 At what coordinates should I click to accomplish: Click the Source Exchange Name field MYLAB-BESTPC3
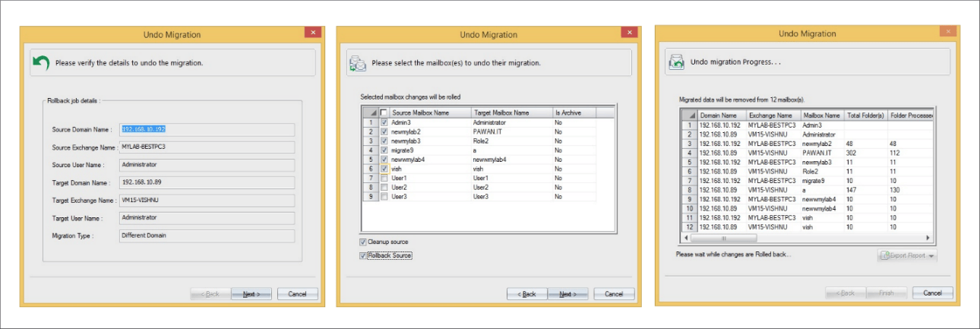(x=207, y=147)
